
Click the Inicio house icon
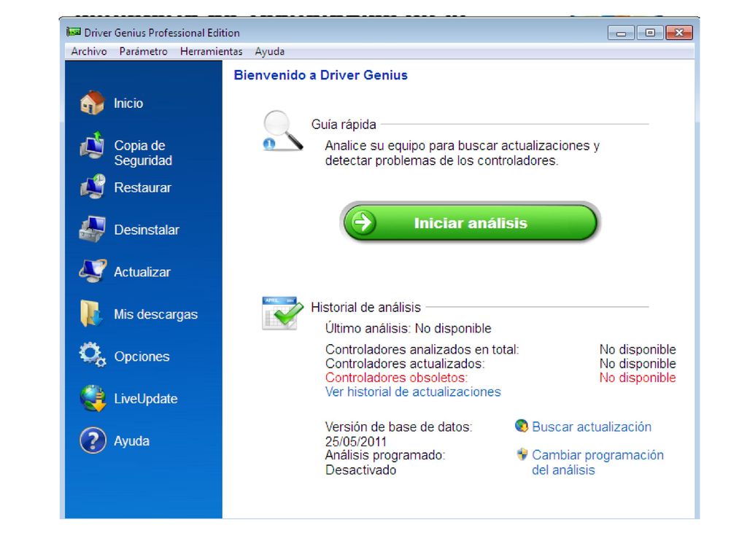point(93,102)
